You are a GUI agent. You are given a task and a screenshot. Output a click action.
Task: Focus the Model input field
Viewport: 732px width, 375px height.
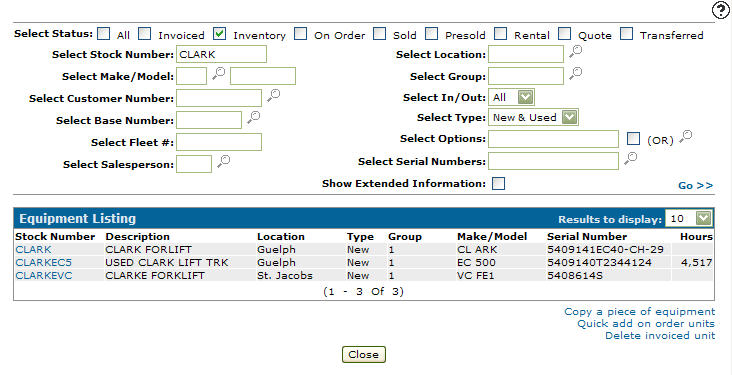click(263, 76)
